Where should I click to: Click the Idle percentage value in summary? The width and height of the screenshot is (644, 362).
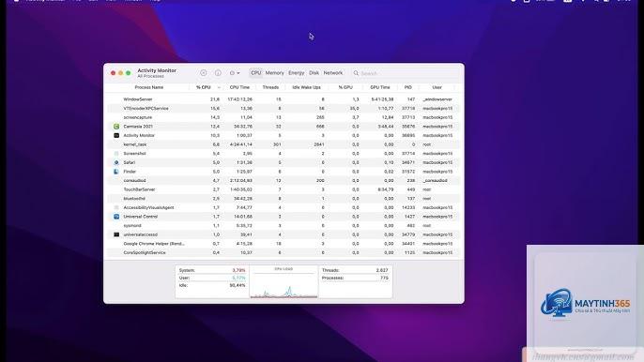(x=238, y=285)
